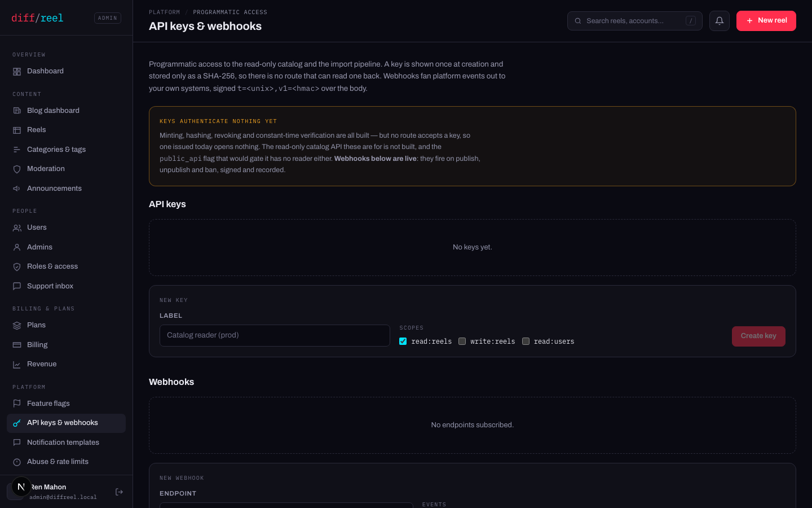
Task: Click the Dashboard grid icon
Action: (x=17, y=72)
